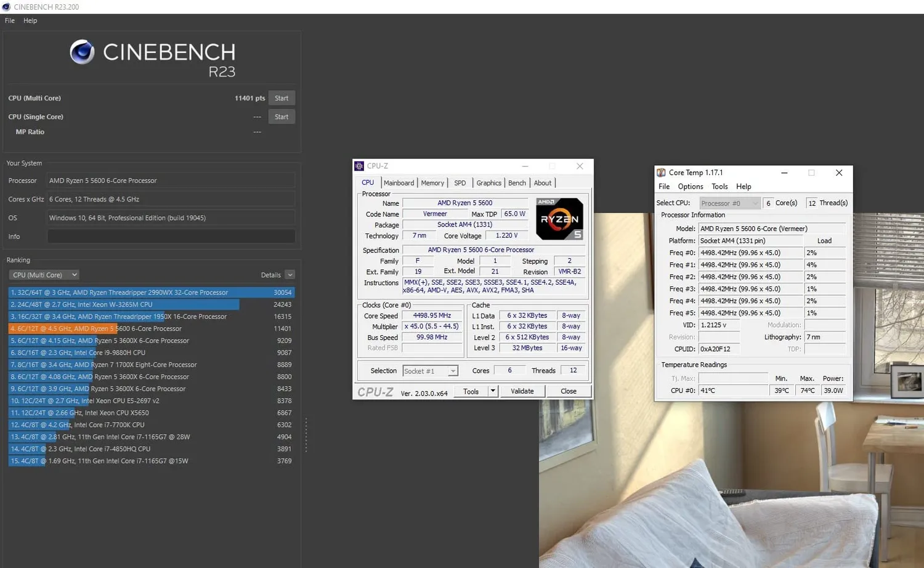Open the Cinebench File menu
The width and height of the screenshot is (924, 568).
[x=10, y=20]
